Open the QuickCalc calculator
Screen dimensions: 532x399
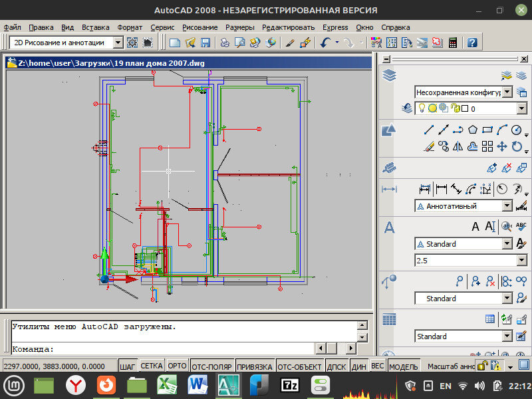[x=453, y=43]
